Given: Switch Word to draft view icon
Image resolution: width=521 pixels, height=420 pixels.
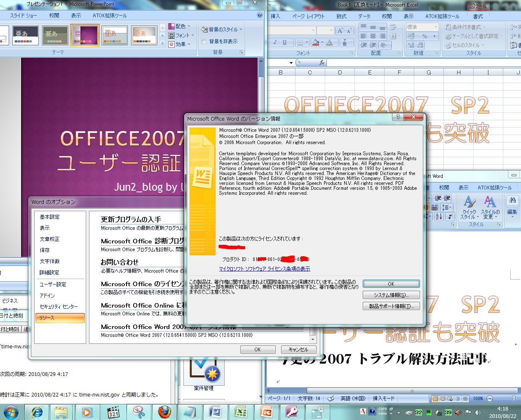Looking at the screenshot, I should pyautogui.click(x=465, y=399).
